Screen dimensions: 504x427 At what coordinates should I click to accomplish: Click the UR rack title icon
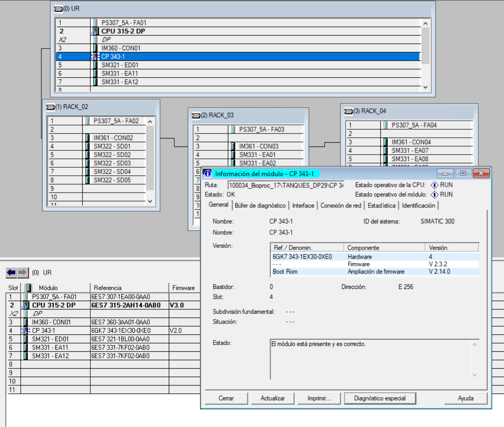click(58, 9)
